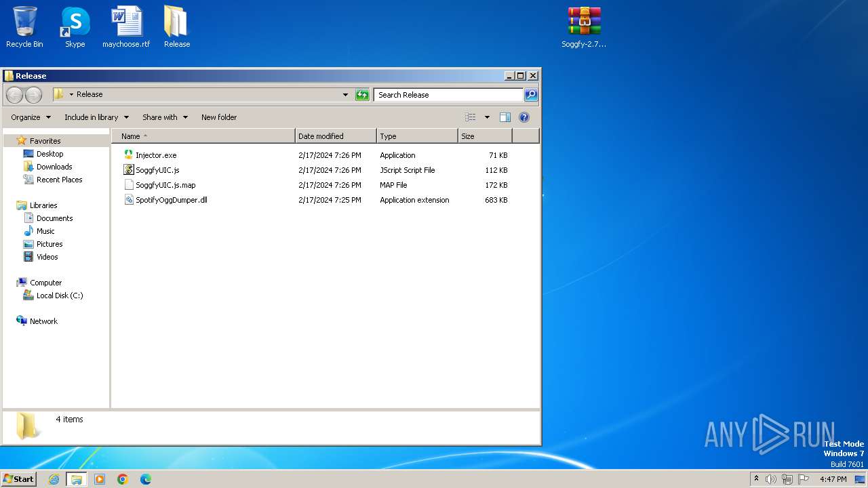The height and width of the screenshot is (488, 868).
Task: Change your view icon in toolbar
Action: 470,117
